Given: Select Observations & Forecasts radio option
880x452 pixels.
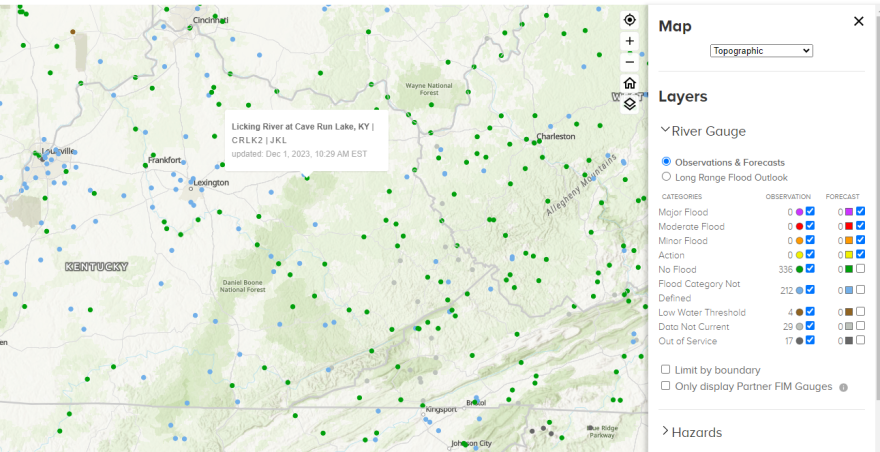Looking at the screenshot, I should [666, 162].
